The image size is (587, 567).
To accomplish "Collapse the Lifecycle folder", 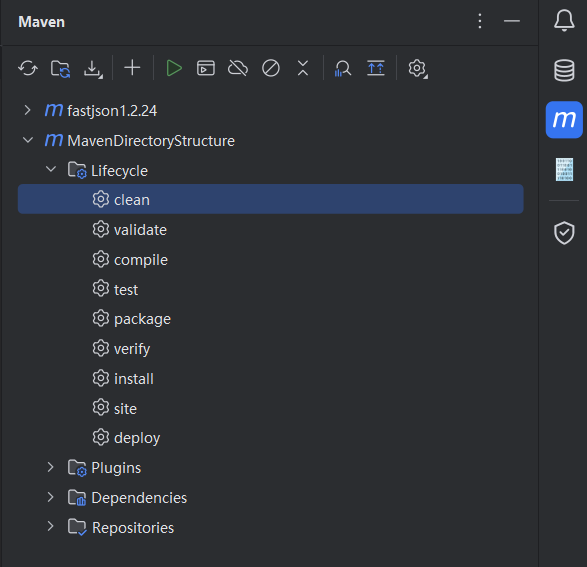I will coord(51,170).
